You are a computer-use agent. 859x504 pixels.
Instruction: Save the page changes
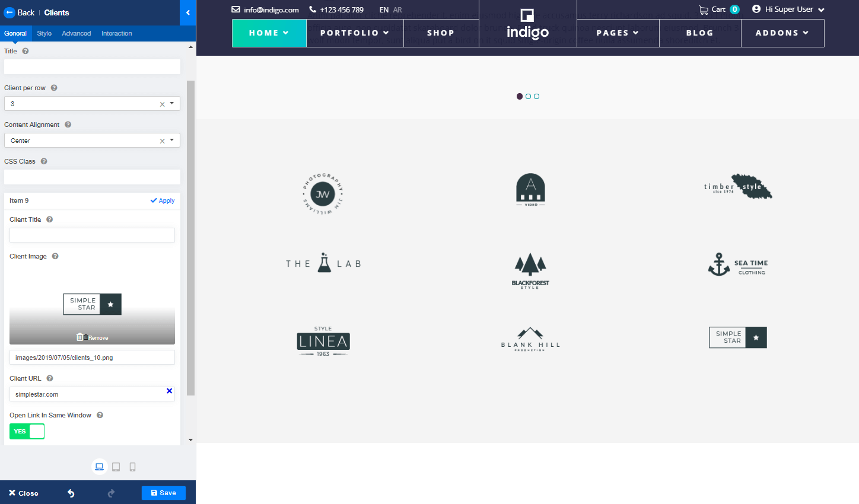(x=164, y=493)
